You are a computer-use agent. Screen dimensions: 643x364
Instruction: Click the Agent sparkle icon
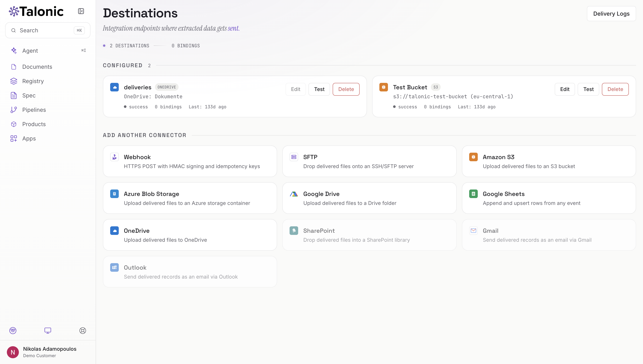pyautogui.click(x=14, y=51)
